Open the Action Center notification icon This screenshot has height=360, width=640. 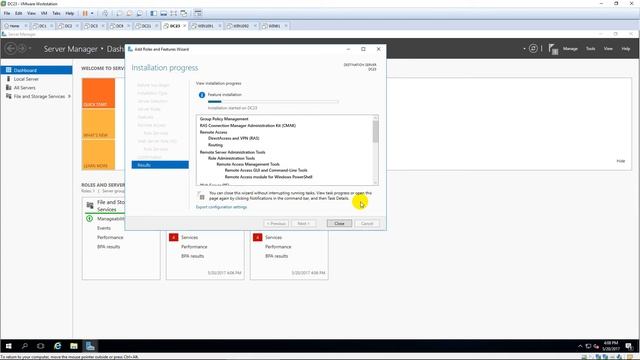629,346
